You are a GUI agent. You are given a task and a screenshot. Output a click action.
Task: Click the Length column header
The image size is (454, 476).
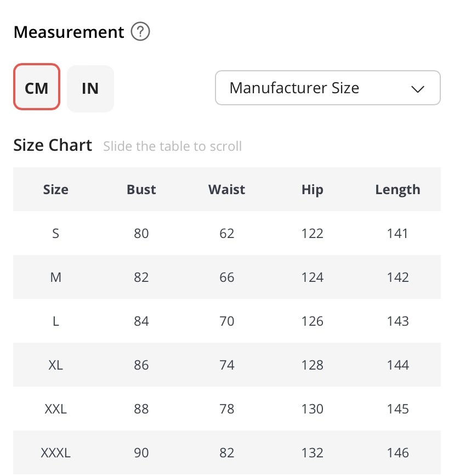point(398,190)
